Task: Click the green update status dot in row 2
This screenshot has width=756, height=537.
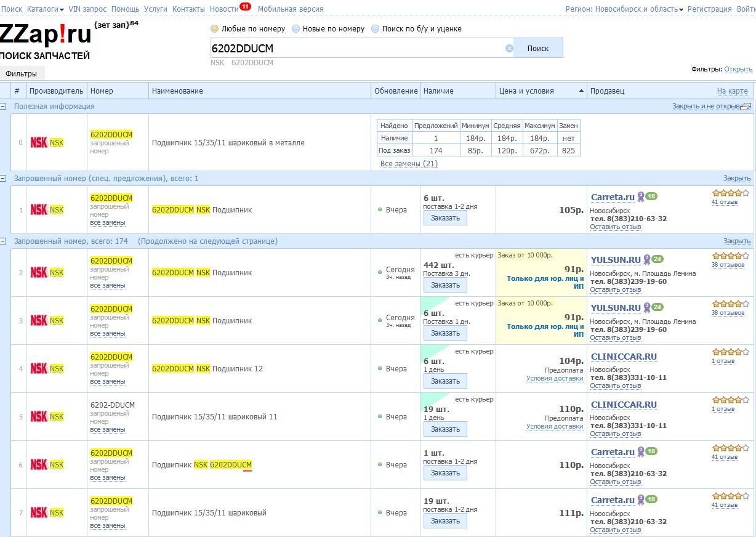Action: [x=380, y=272]
